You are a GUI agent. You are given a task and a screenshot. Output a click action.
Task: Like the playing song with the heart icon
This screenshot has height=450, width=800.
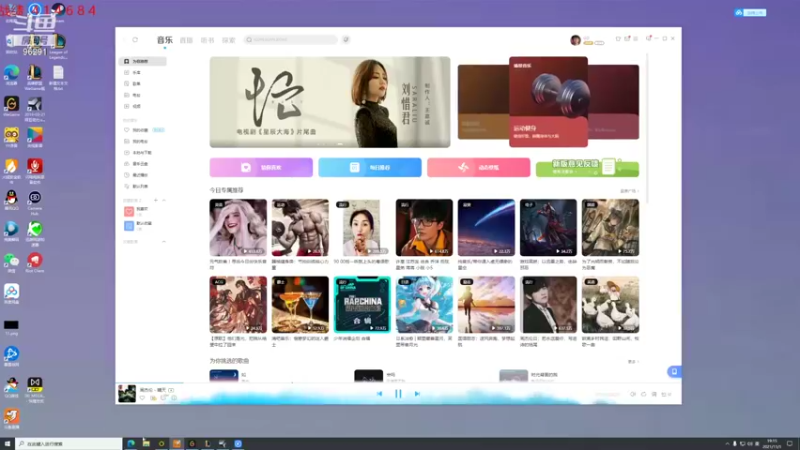click(x=142, y=398)
